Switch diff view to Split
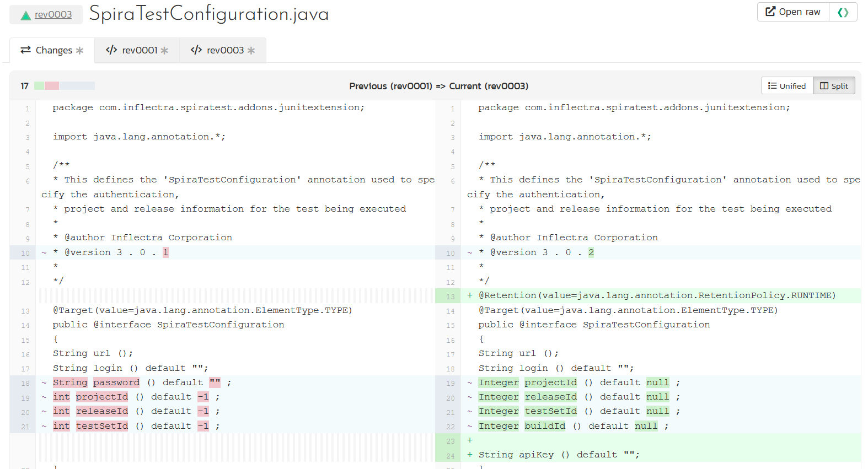Image resolution: width=868 pixels, height=469 pixels. [x=834, y=86]
